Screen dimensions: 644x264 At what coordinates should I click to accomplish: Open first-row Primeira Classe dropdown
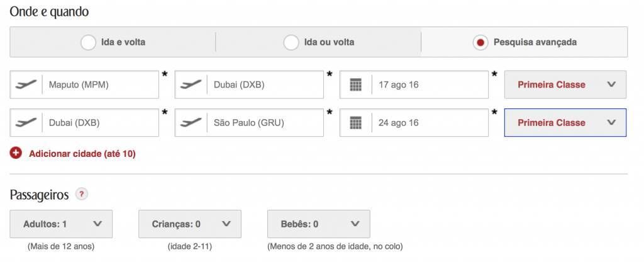tap(565, 84)
